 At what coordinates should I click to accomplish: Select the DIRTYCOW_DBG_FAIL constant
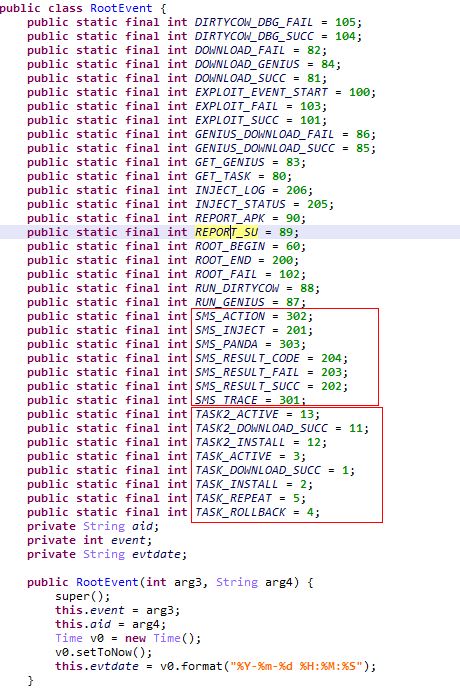pos(254,22)
